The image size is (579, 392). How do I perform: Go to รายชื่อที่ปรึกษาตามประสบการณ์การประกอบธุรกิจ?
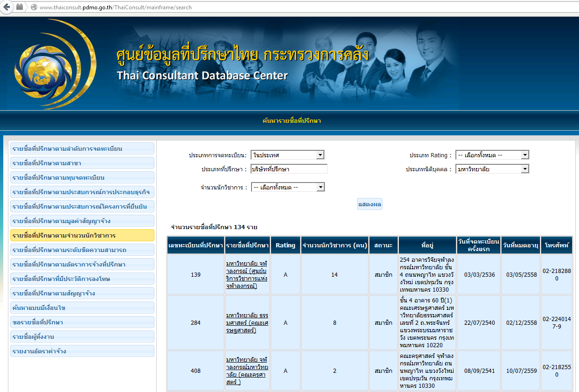point(82,192)
